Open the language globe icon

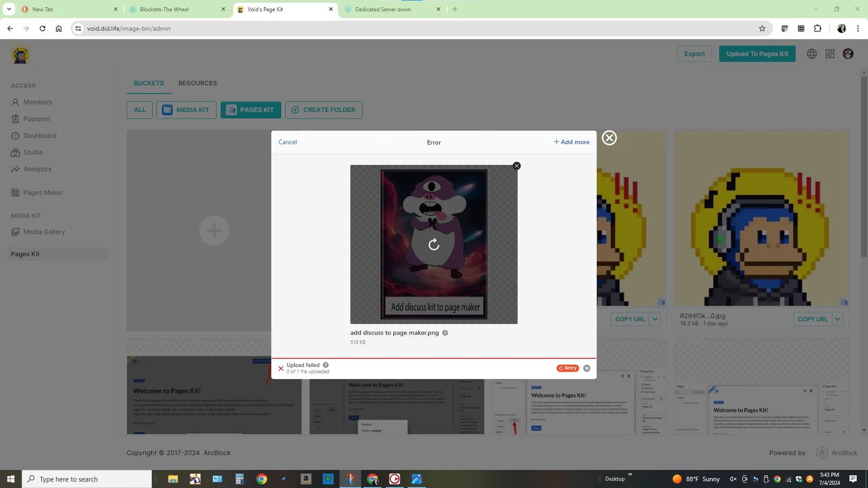812,54
